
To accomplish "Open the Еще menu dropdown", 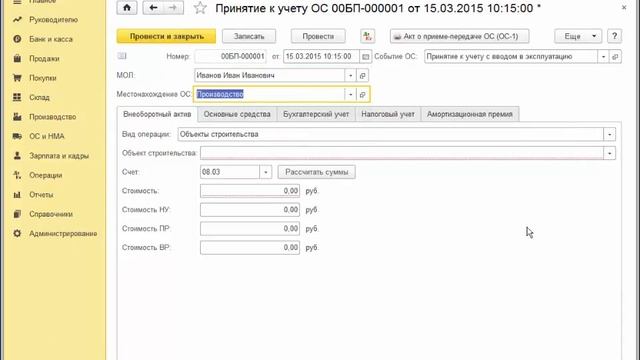I will (578, 36).
